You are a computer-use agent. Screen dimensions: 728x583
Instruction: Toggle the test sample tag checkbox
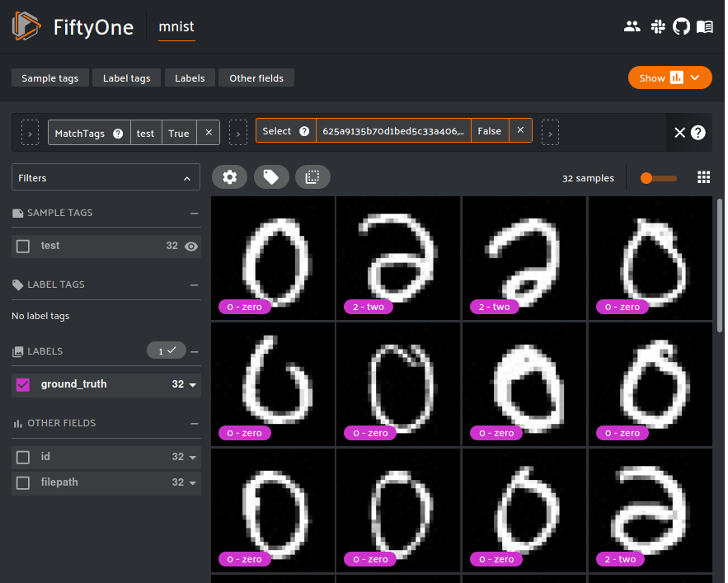point(23,247)
